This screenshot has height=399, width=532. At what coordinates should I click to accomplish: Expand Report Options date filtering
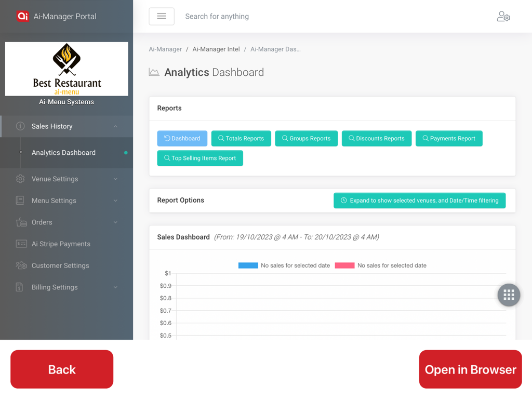coord(419,200)
